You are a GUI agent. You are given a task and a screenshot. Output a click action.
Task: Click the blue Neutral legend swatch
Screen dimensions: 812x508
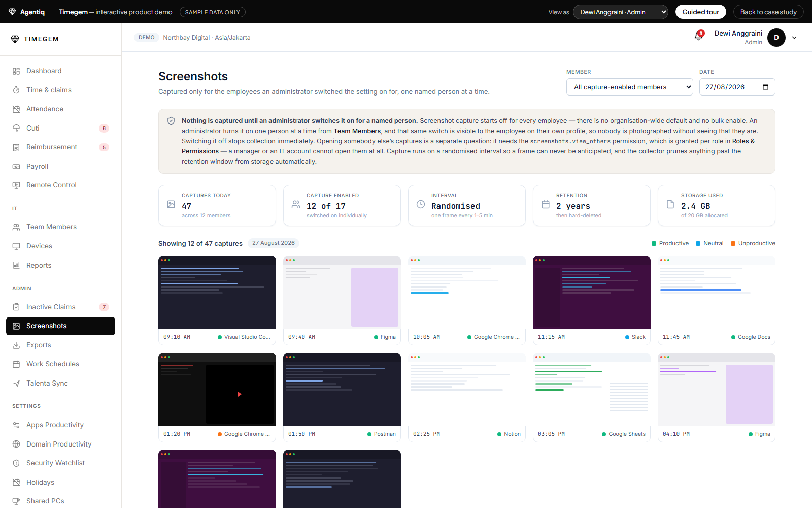(698, 243)
